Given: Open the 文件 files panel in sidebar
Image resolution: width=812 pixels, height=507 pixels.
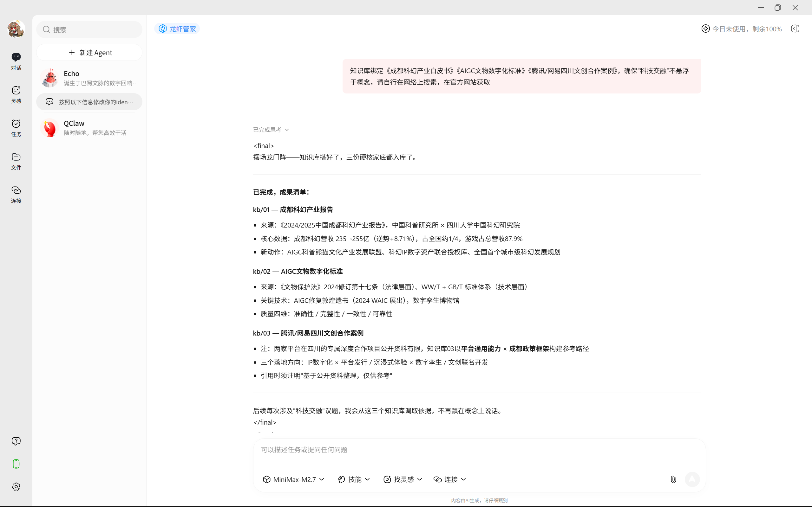Looking at the screenshot, I should (x=16, y=161).
